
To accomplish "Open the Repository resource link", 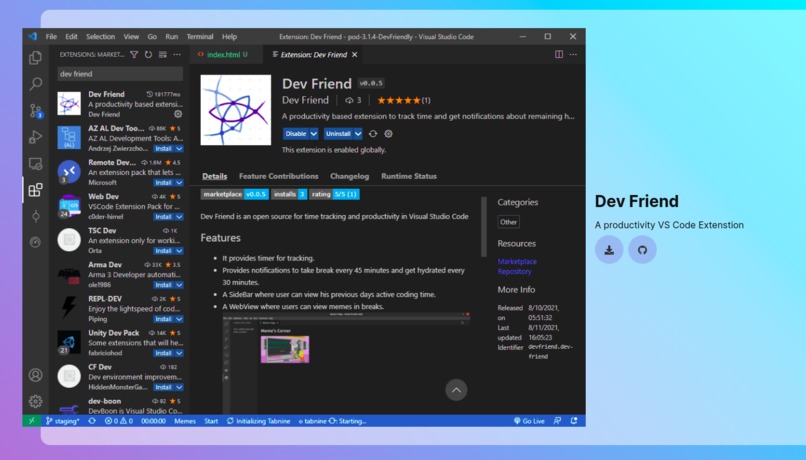I will pos(514,271).
